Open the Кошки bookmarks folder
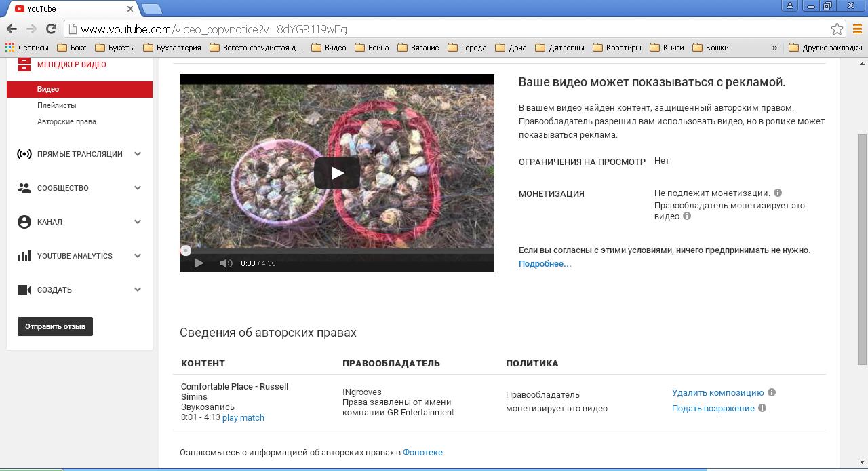The image size is (868, 471). point(710,48)
